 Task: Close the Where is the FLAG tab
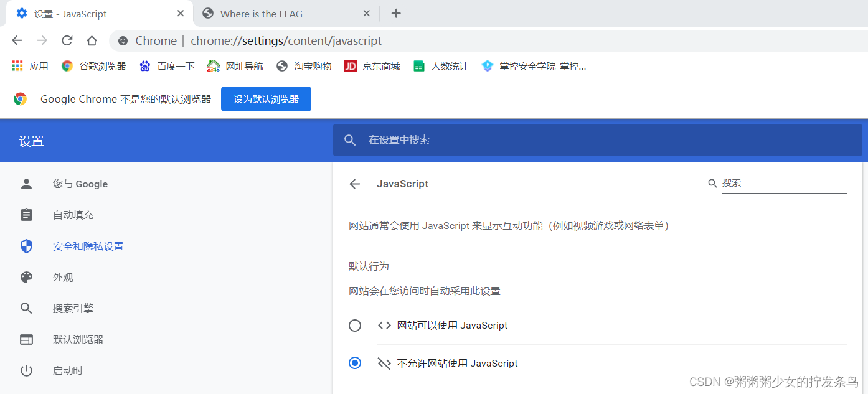(367, 13)
